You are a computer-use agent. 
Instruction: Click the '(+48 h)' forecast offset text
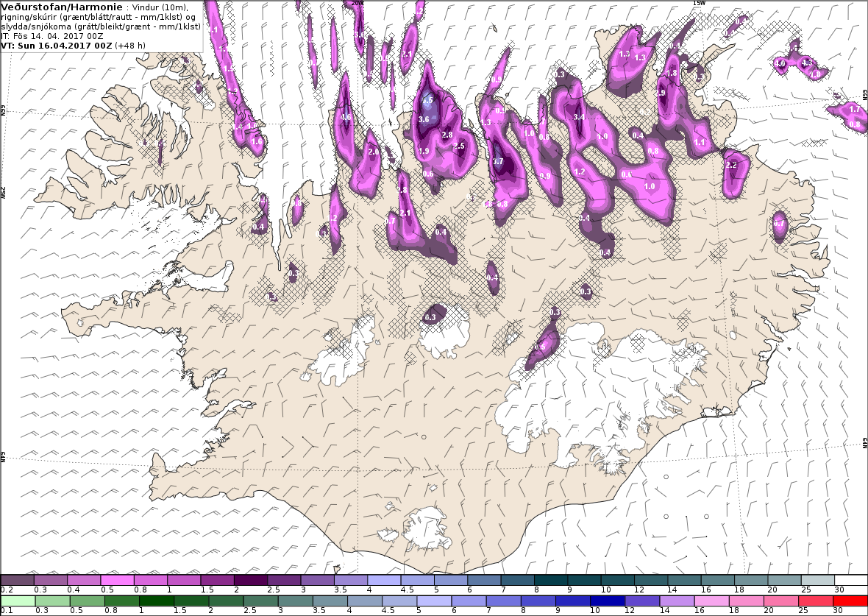pos(130,46)
